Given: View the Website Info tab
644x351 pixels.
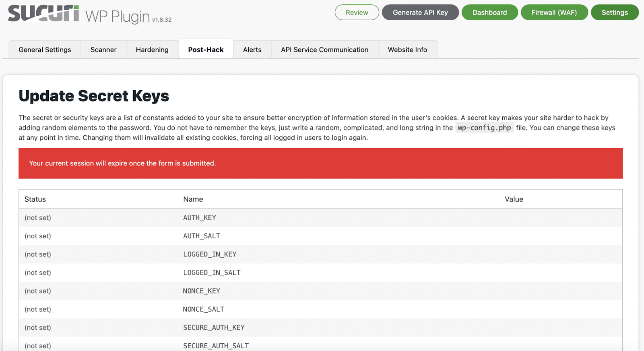Looking at the screenshot, I should (407, 50).
